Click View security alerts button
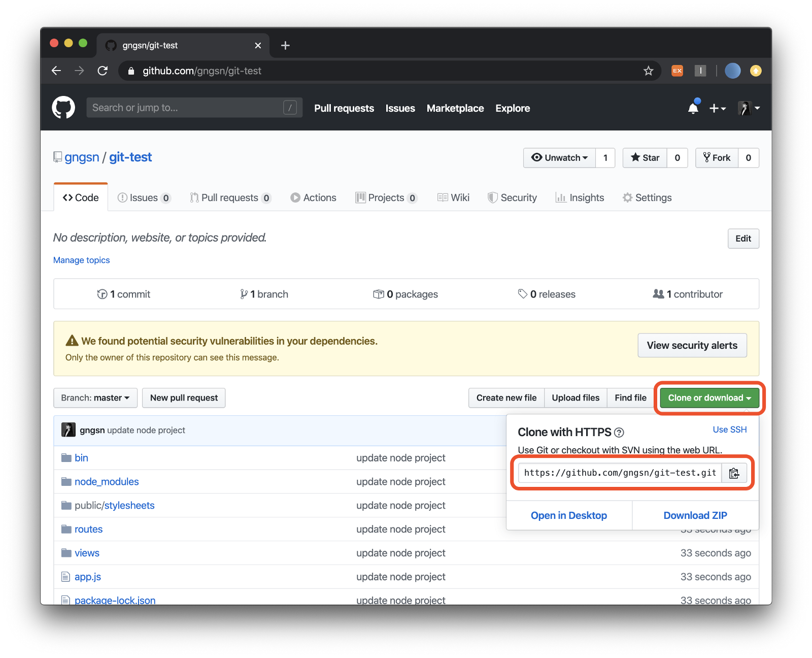 coord(692,345)
